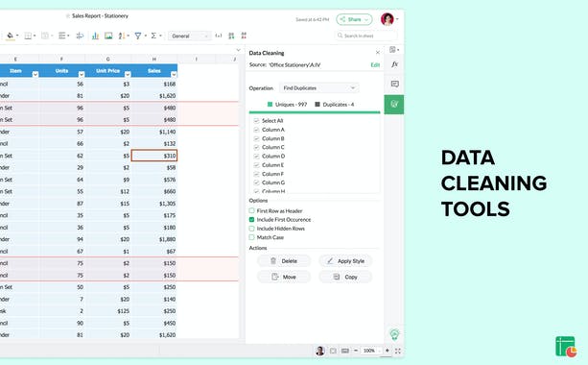
Task: Select the $310 sales cell
Action: [154, 156]
